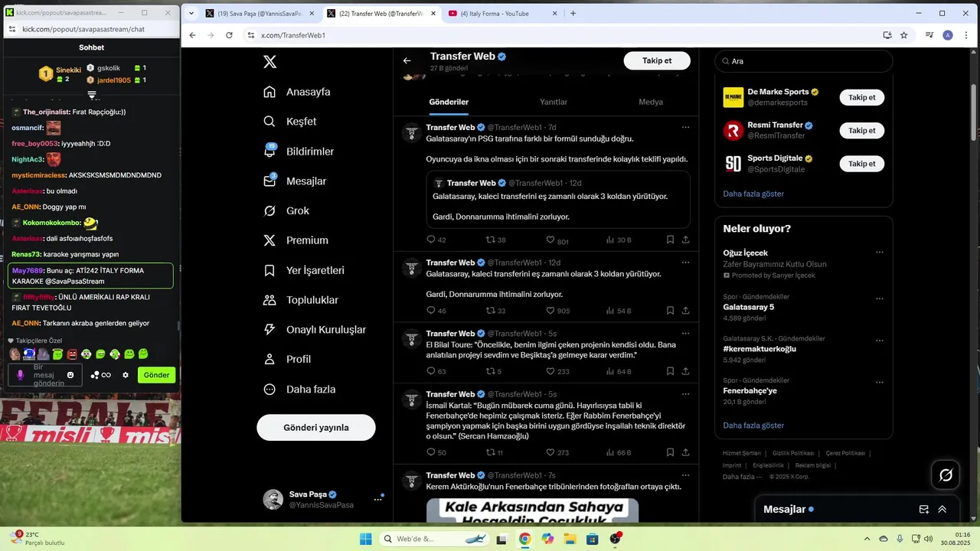Reply to the quoted post with 42 replies
This screenshot has height=551, width=980.
436,240
